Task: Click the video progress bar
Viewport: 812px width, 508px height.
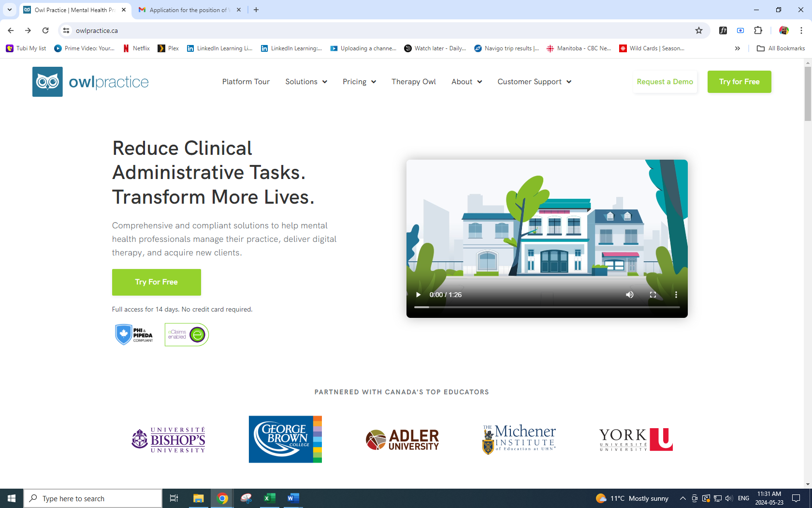Action: click(547, 307)
